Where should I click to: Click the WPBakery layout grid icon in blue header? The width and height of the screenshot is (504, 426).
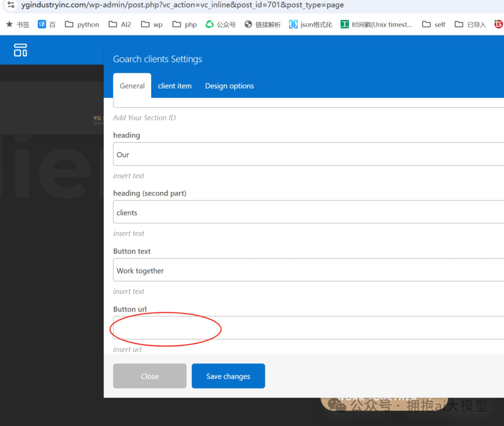pos(21,50)
